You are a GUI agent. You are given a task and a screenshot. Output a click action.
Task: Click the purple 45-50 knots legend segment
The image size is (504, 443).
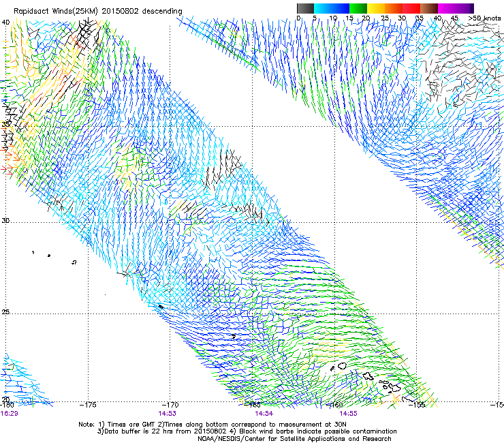coord(464,8)
